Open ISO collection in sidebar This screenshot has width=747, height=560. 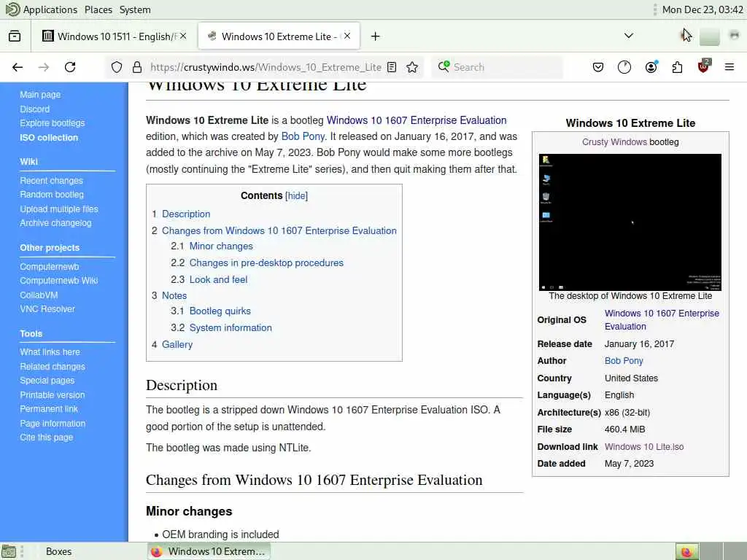point(49,138)
